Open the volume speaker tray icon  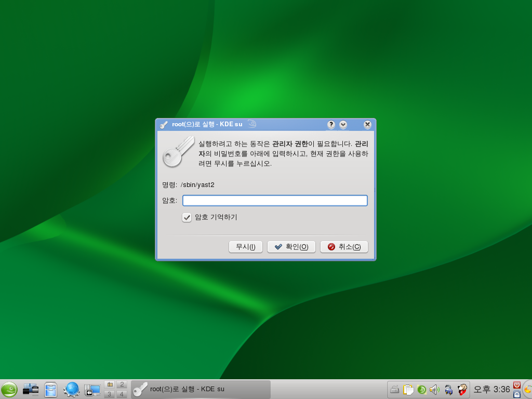point(435,390)
